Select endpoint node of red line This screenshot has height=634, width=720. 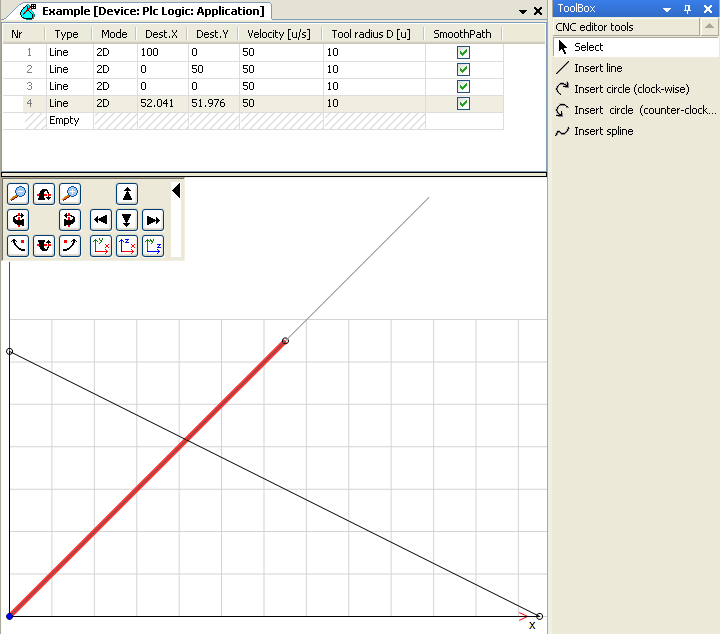286,341
